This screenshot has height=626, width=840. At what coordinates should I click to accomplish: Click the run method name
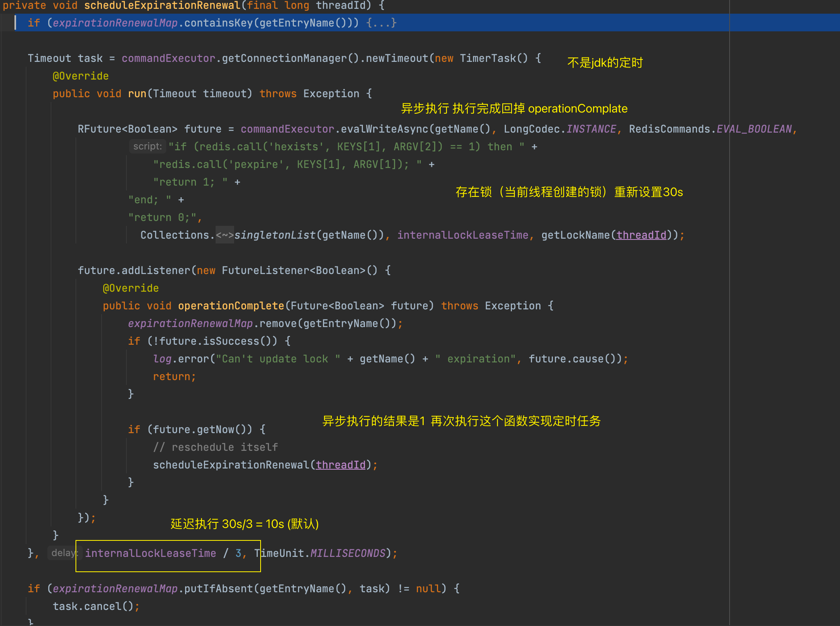(137, 94)
